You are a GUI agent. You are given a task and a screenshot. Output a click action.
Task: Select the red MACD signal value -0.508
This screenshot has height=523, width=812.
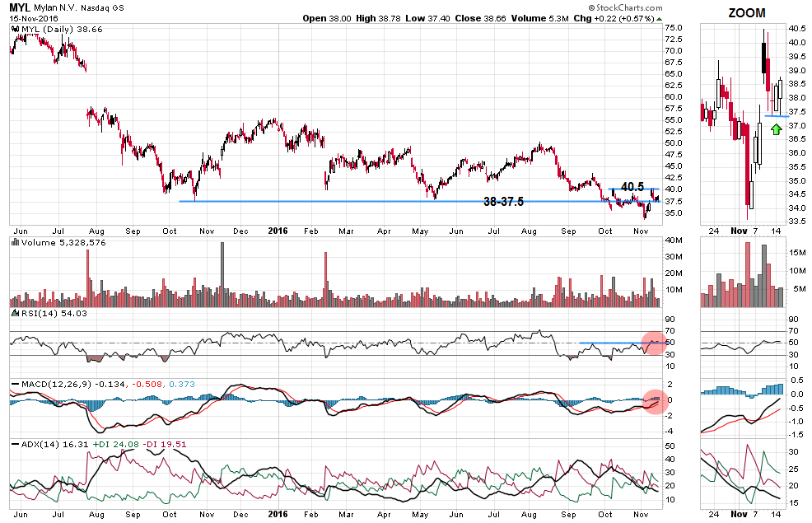tap(147, 385)
